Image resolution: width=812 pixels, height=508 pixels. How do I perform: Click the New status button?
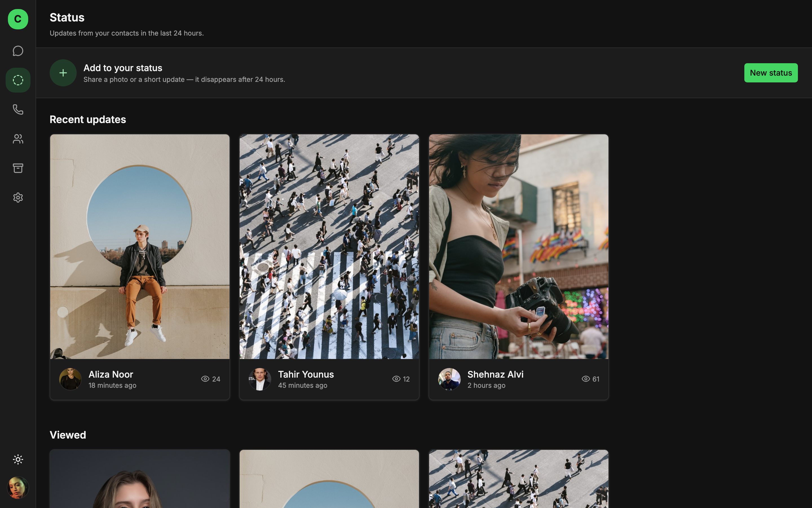coord(771,73)
